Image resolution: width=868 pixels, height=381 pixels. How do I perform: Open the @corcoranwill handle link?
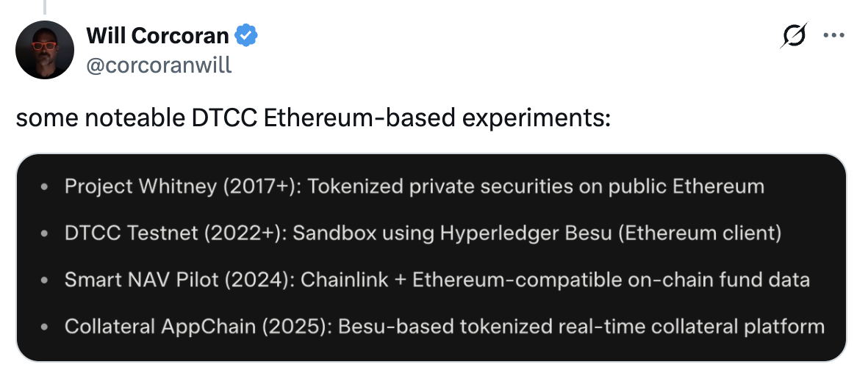pyautogui.click(x=159, y=65)
